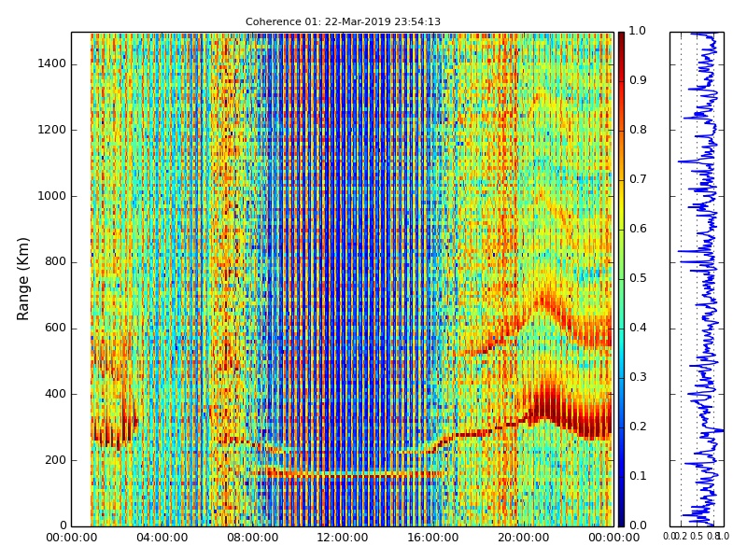This screenshot has width=747, height=560.
Task: Click the colorbar 0.1 label
Action: pos(638,476)
